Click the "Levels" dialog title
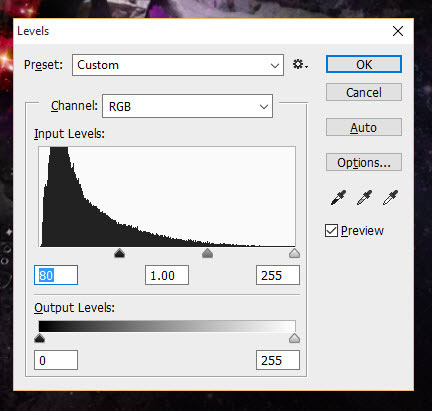 33,31
